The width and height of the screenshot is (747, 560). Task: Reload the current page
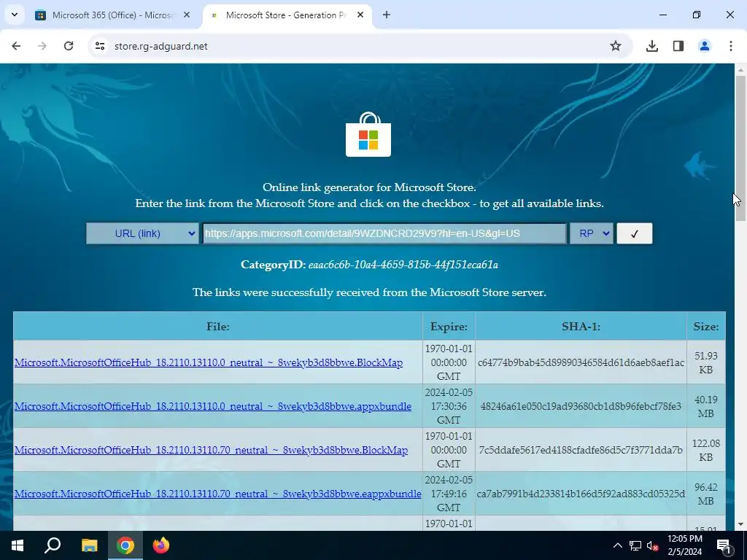coord(69,46)
